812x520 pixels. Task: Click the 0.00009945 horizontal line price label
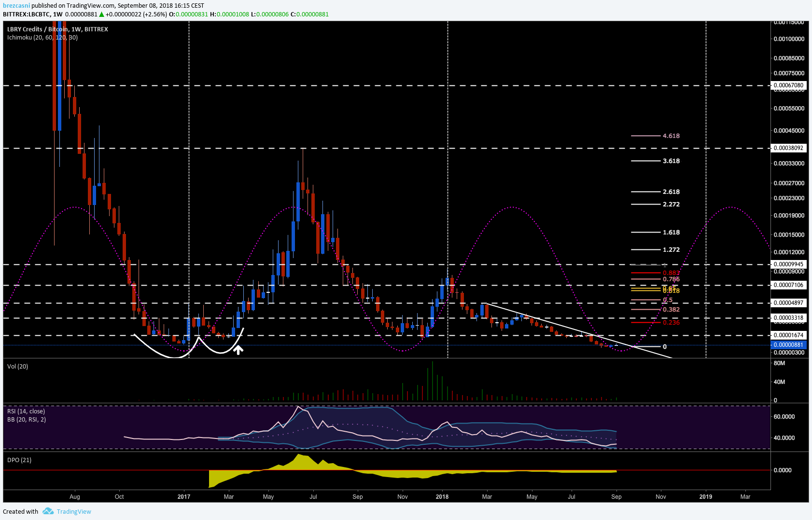click(789, 264)
